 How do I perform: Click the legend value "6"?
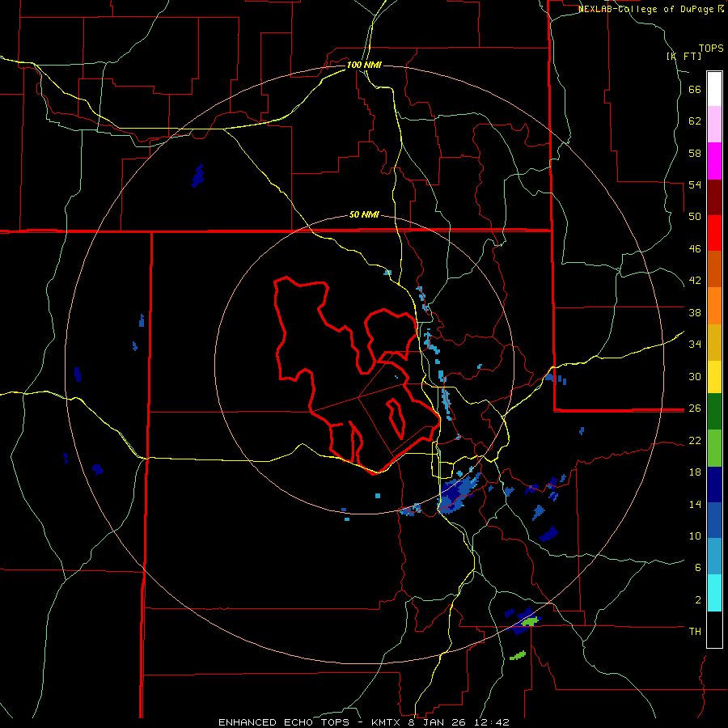point(698,568)
